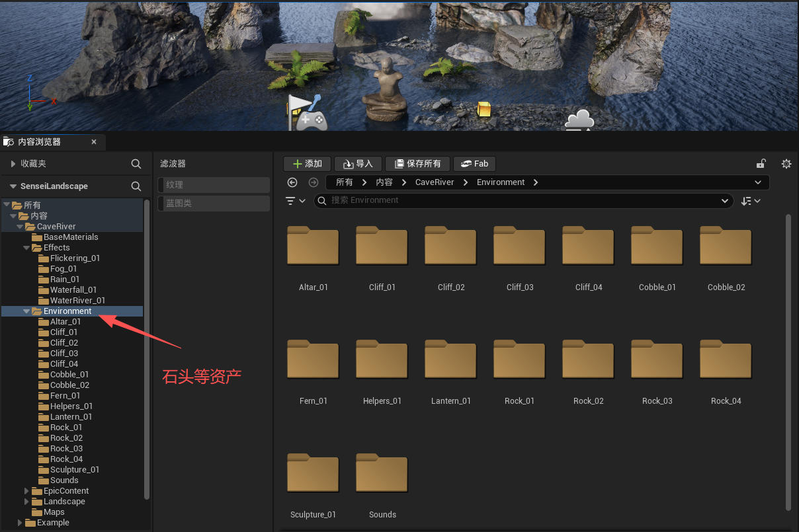
Task: Click 所有 in the breadcrumb path
Action: pos(344,182)
